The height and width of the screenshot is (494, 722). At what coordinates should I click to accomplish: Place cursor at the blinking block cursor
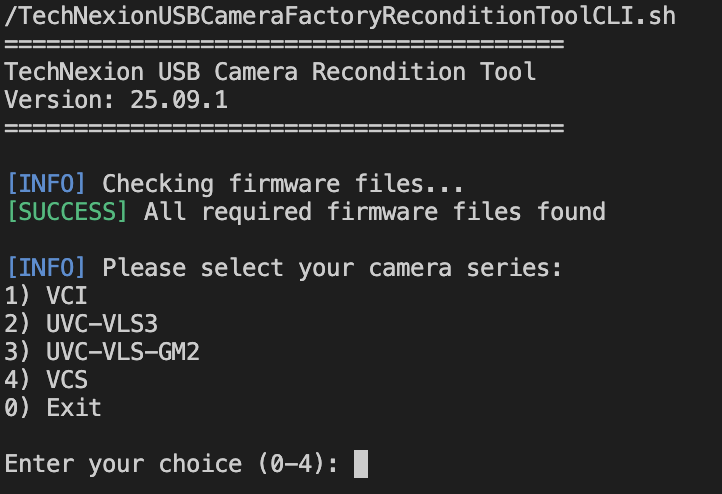[x=361, y=464]
